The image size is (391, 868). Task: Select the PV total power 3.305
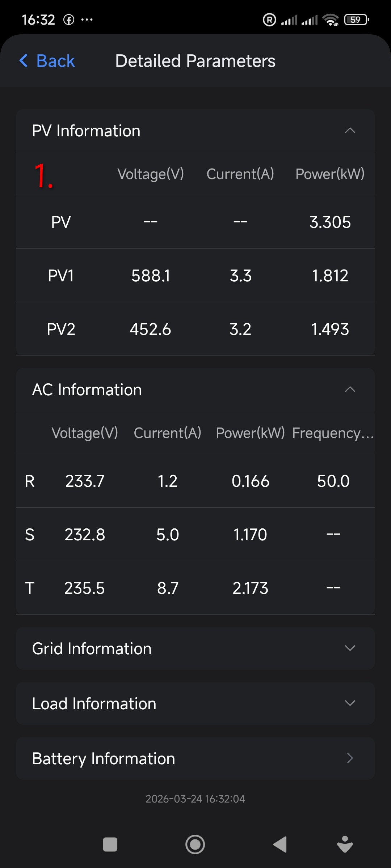click(330, 222)
